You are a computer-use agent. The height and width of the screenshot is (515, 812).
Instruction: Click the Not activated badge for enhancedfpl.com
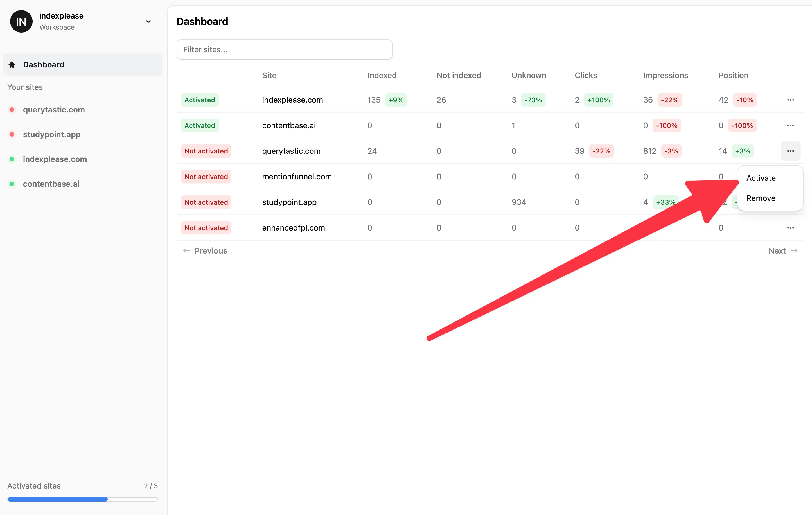point(206,227)
